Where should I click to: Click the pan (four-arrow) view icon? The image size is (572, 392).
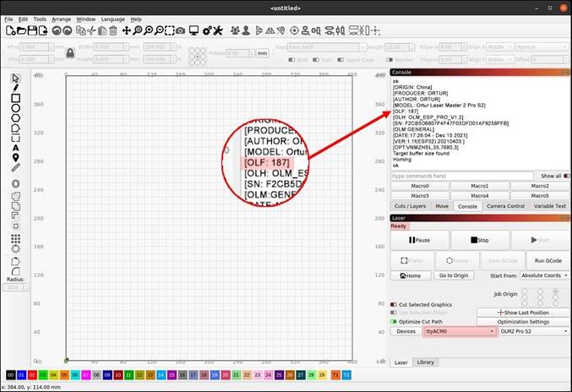[x=126, y=31]
